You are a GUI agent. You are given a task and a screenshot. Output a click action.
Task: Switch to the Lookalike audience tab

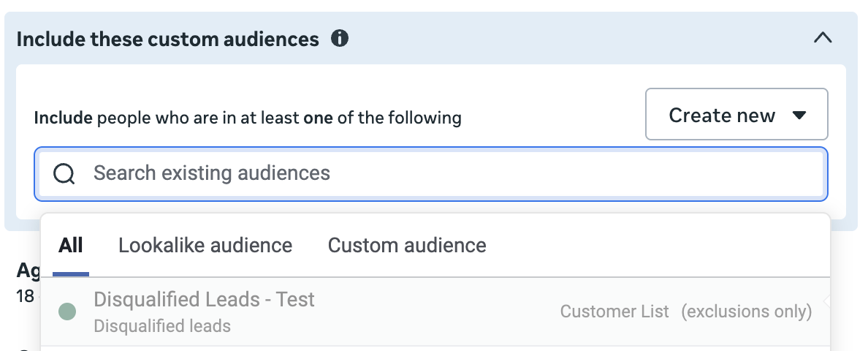[205, 245]
